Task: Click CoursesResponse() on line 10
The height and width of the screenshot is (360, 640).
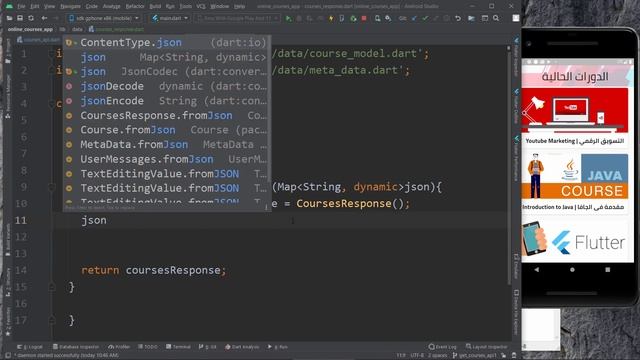Action: coord(350,203)
